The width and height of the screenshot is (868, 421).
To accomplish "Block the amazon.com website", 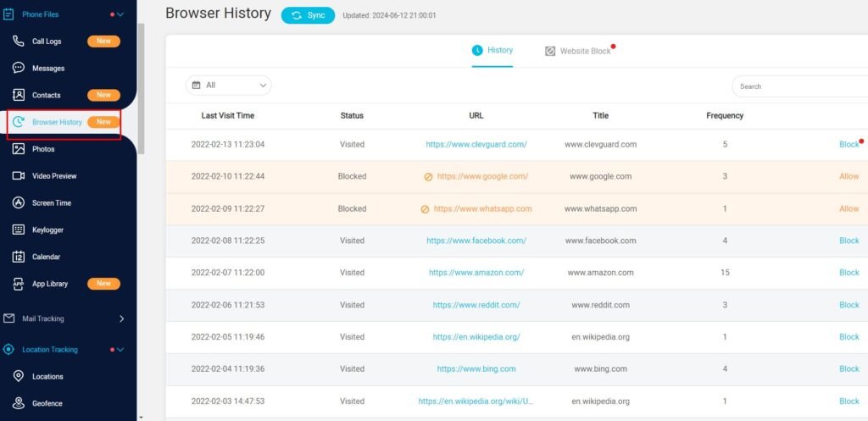I will [849, 273].
